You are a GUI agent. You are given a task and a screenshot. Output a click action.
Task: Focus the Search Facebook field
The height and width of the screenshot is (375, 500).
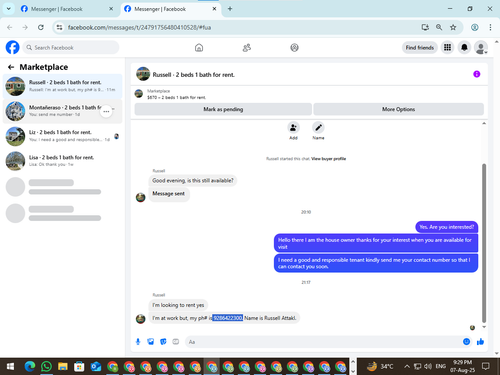71,48
